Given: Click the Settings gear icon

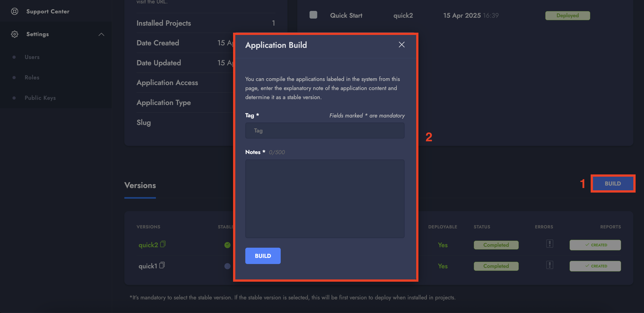Looking at the screenshot, I should click(x=15, y=34).
